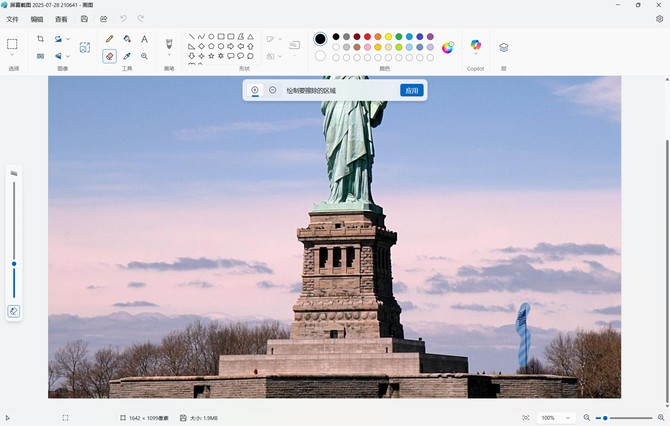This screenshot has height=426, width=670.
Task: Select the Text tool
Action: (144, 39)
